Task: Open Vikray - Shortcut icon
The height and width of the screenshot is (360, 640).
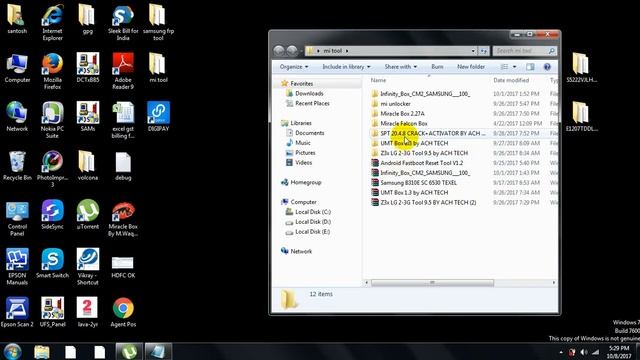Action: click(x=88, y=267)
